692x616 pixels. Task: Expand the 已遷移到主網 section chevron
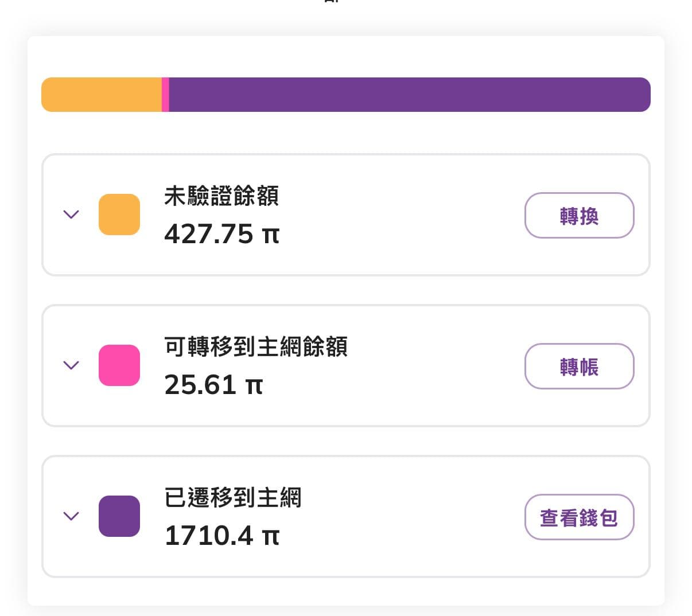point(71,516)
